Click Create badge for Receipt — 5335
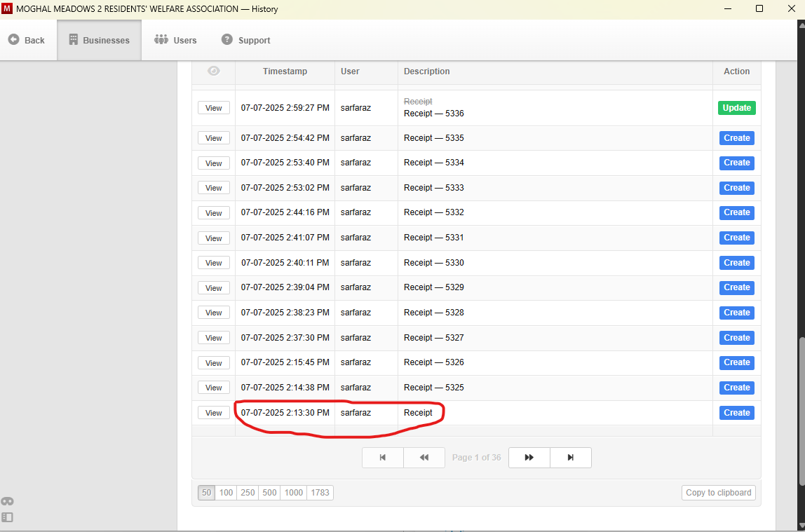 tap(737, 138)
